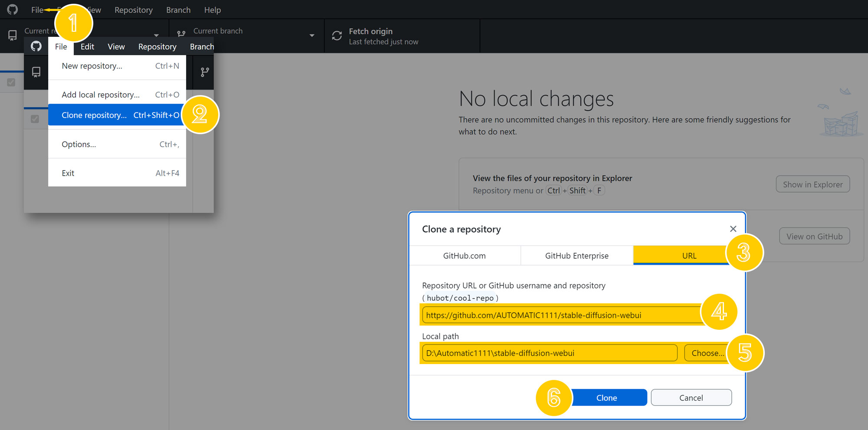Expand the Current repository dropdown arrow
Image resolution: width=868 pixels, height=430 pixels.
156,36
